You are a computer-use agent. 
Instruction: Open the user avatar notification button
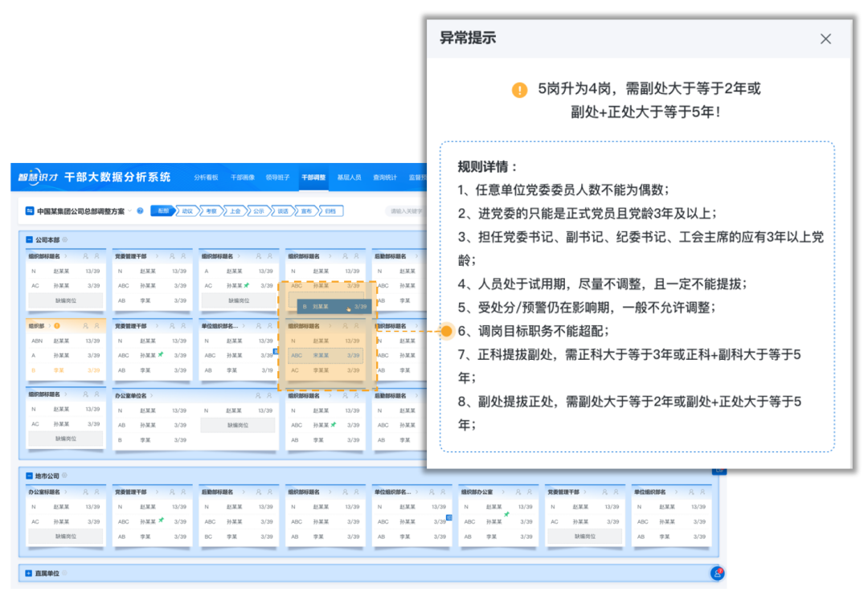point(717,574)
